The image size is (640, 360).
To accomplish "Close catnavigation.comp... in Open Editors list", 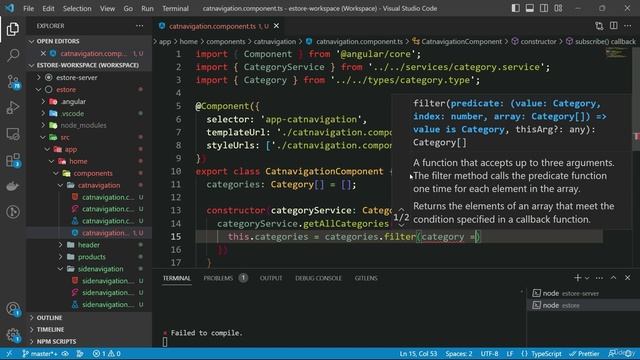I will click(43, 53).
